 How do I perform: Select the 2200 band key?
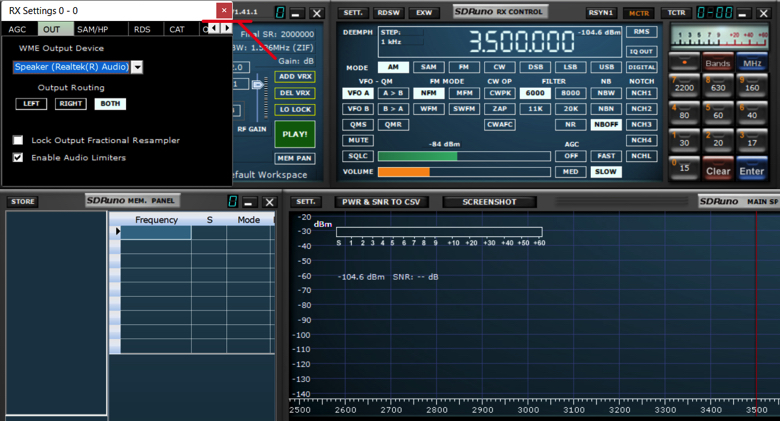(684, 87)
